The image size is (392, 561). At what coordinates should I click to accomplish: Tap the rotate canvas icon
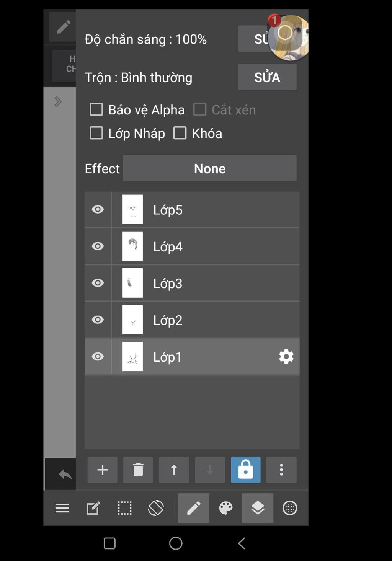tap(156, 508)
